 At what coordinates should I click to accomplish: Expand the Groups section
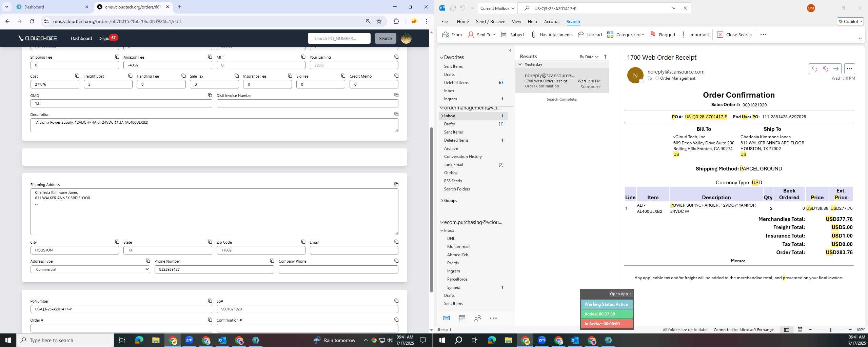click(442, 201)
